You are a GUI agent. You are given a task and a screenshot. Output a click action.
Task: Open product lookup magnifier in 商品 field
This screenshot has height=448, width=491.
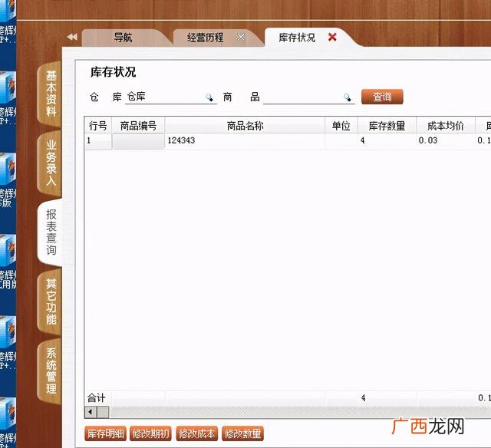pos(348,97)
